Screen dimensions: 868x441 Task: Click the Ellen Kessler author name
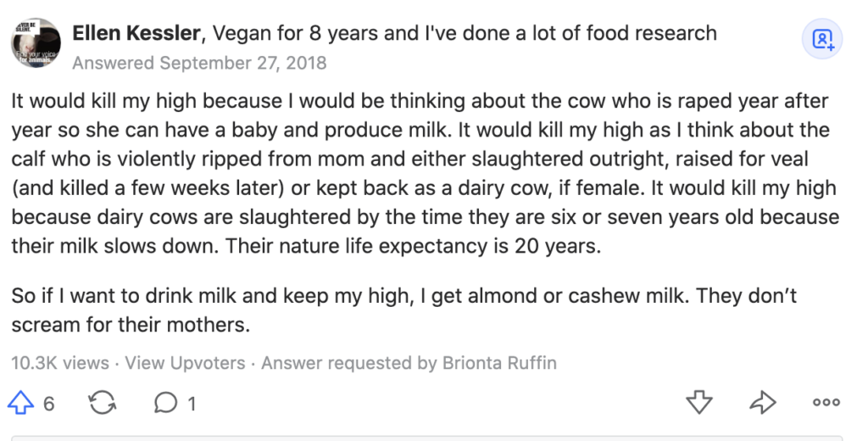(136, 33)
